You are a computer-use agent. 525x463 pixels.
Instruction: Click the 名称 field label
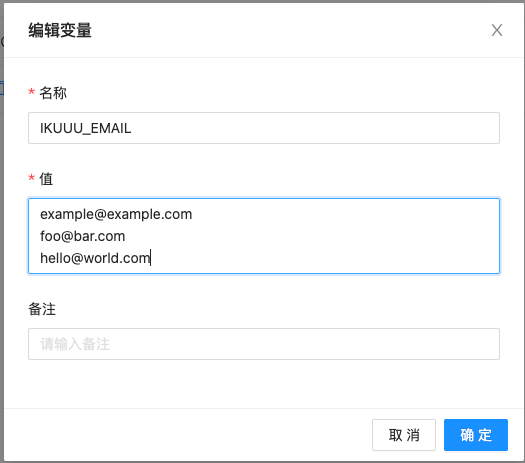point(53,93)
